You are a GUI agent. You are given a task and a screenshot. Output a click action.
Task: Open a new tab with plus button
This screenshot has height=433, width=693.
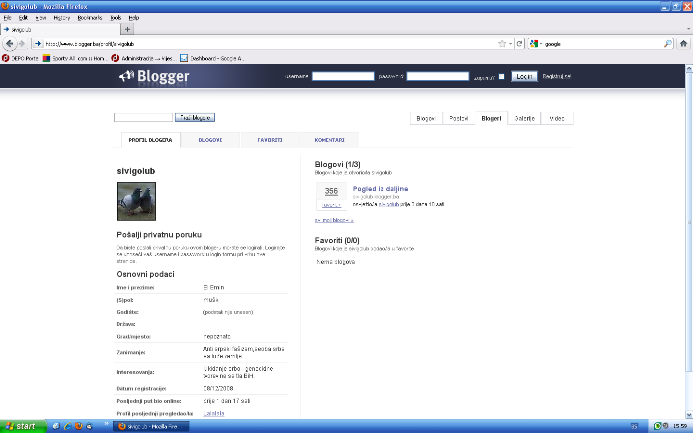127,30
